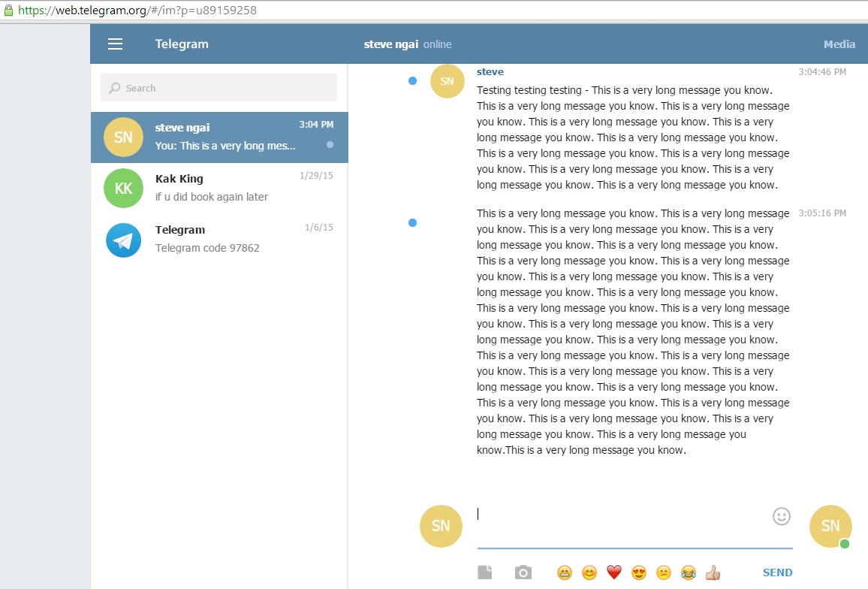868x589 pixels.
Task: Focus the Search input field
Action: (x=219, y=88)
